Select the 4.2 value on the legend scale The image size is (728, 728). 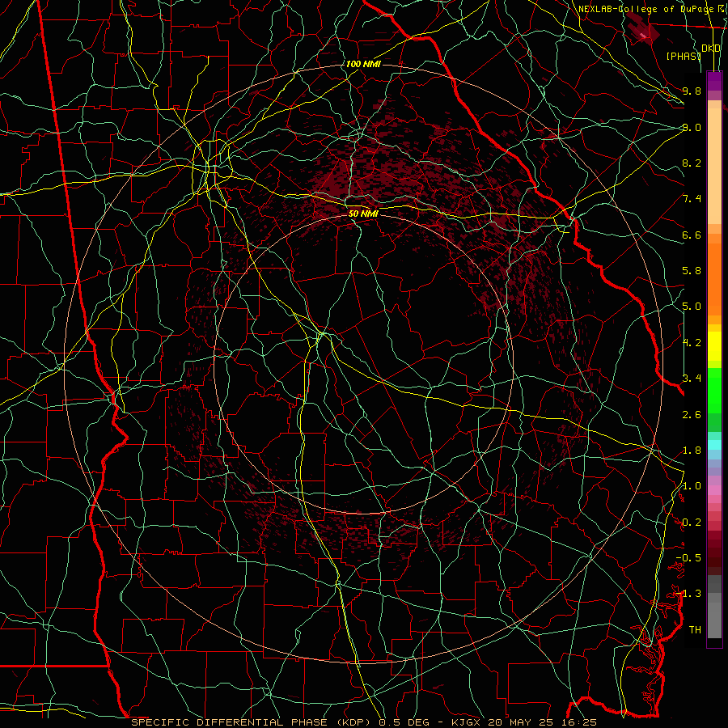(692, 343)
